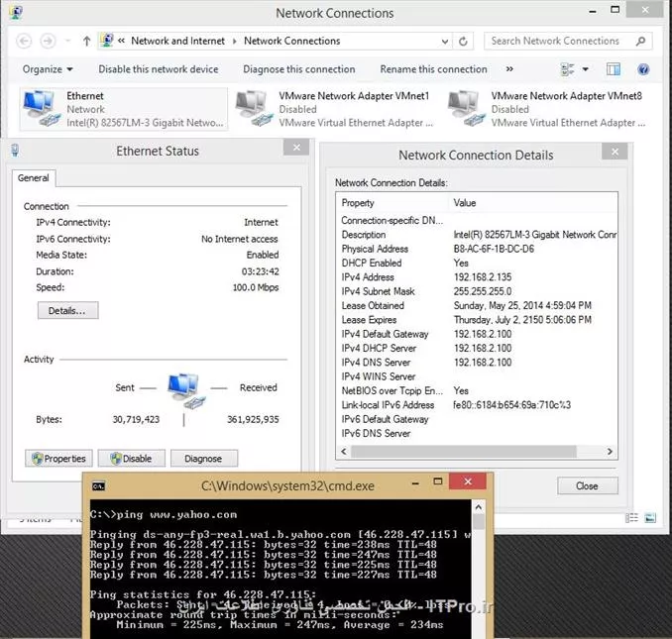Switch to large icons view in status bar
Screen dimensions: 672x639
point(650,518)
